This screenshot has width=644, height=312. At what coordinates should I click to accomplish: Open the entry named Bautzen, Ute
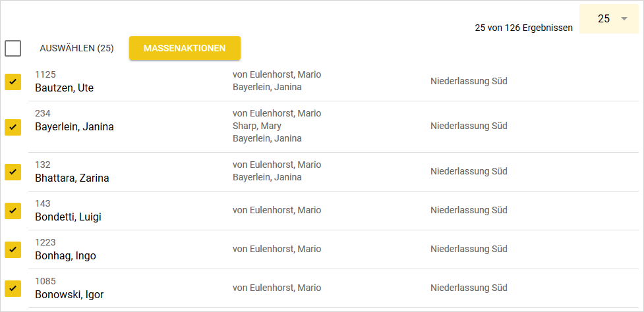point(64,88)
